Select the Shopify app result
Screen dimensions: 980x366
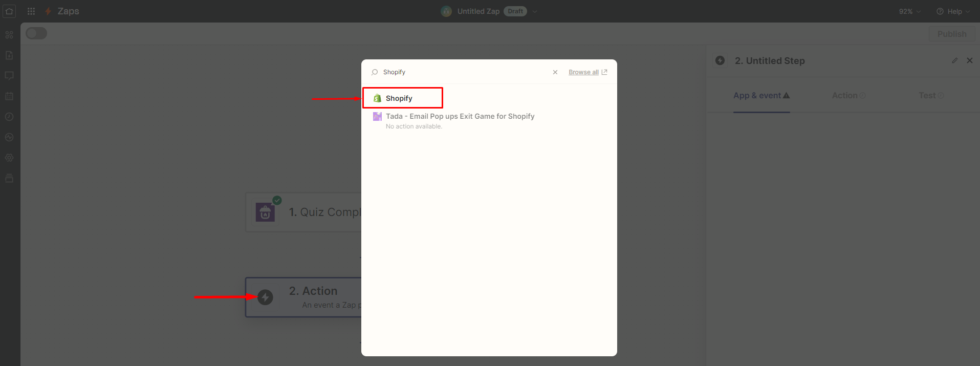[489, 98]
